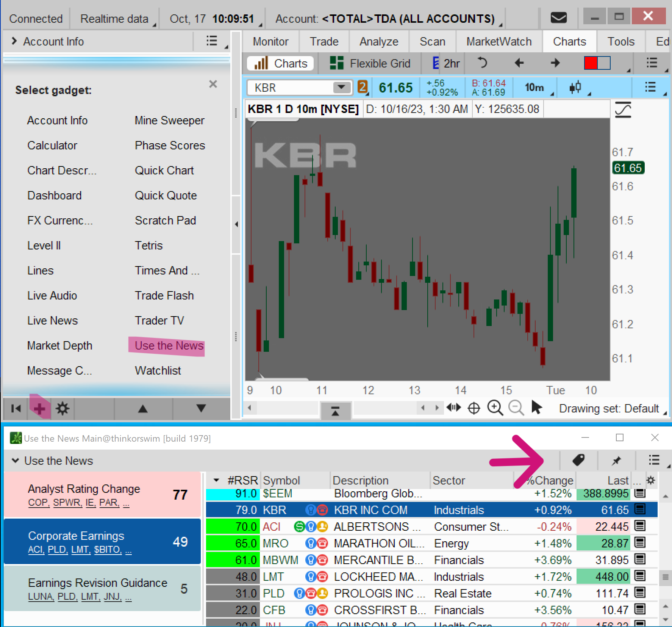Collapse the left sidebar arrow

tap(236, 224)
